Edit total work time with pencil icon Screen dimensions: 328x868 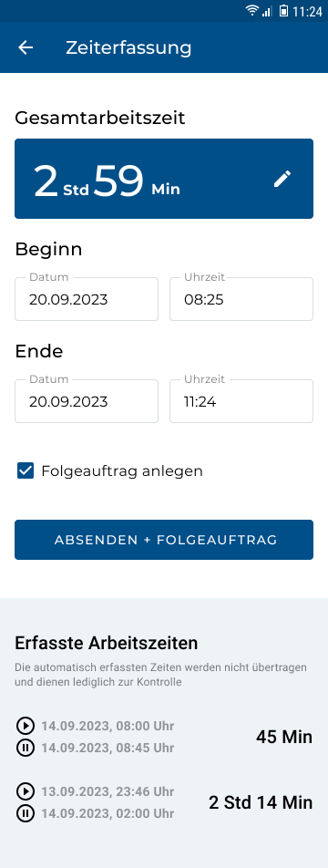click(x=282, y=179)
